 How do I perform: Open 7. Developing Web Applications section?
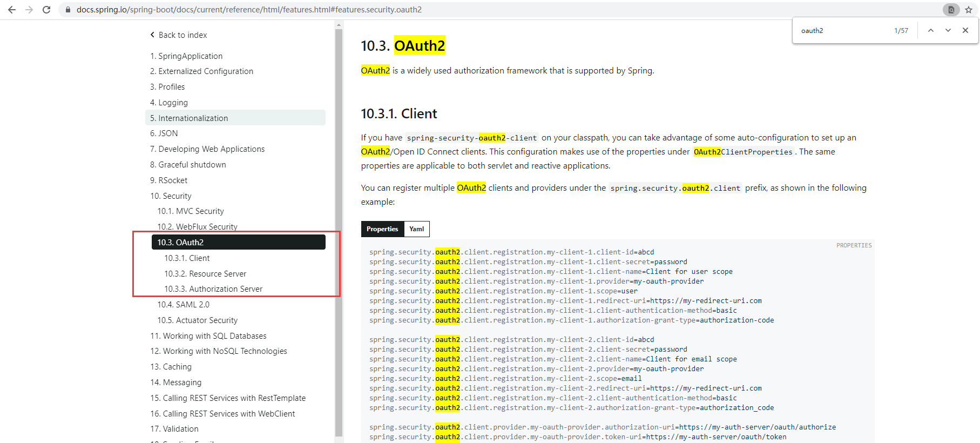pos(207,149)
